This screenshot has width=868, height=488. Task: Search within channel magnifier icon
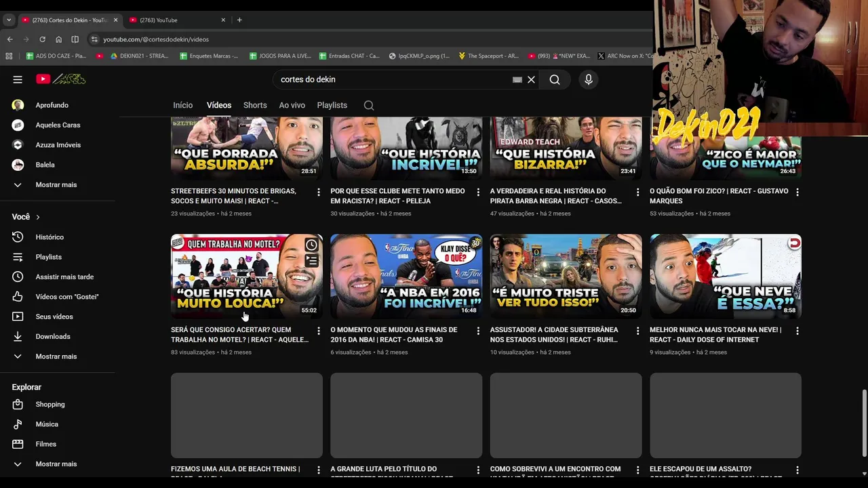[x=369, y=105]
